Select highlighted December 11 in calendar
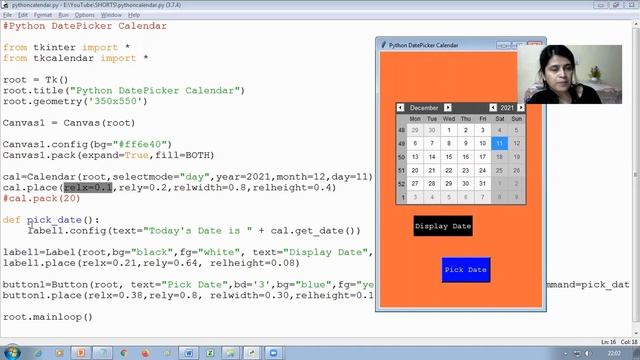This screenshot has width=640, height=360. pos(499,143)
